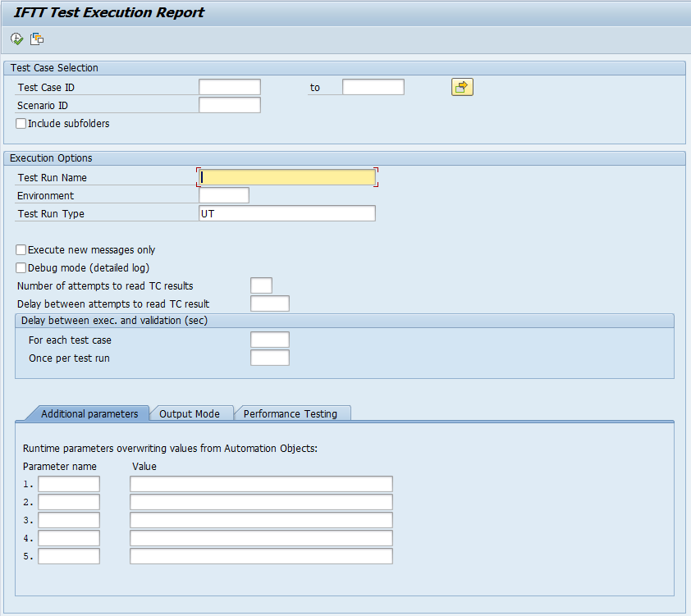The height and width of the screenshot is (616, 691).
Task: Click the Once per test run field
Action: pyautogui.click(x=270, y=358)
